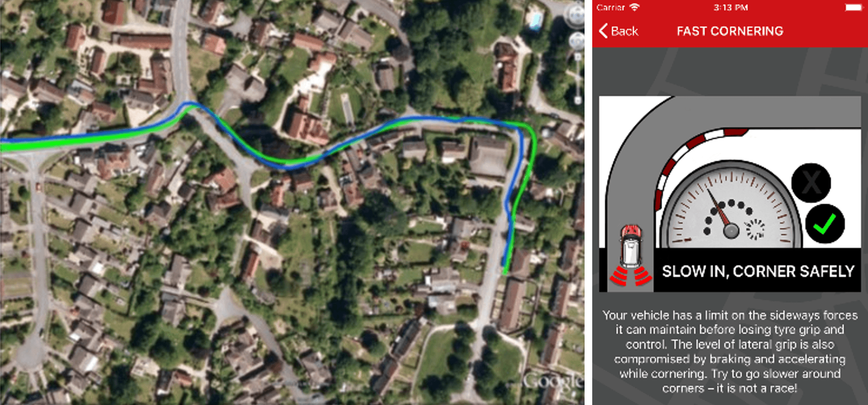Click the map zoom slider handle
Viewport: 868px width, 405px height.
[x=578, y=78]
